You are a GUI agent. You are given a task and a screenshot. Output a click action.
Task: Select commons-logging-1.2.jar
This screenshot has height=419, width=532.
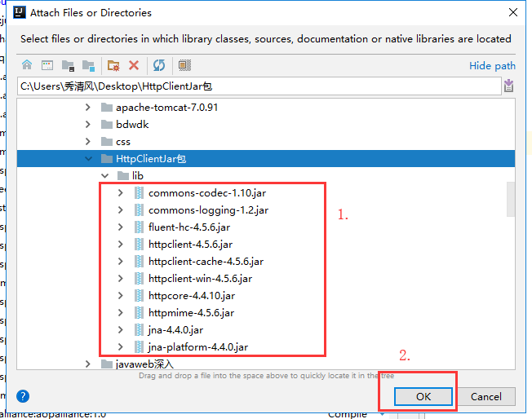(x=208, y=209)
